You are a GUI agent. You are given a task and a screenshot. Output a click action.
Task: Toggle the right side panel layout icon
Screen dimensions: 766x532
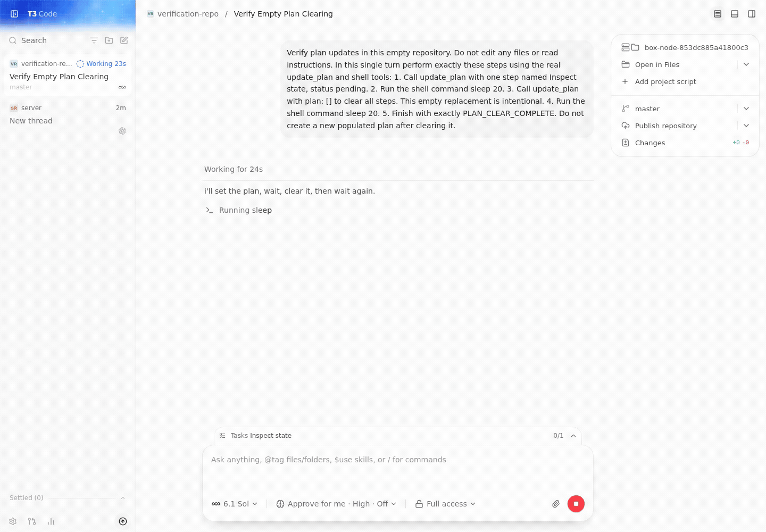[752, 14]
